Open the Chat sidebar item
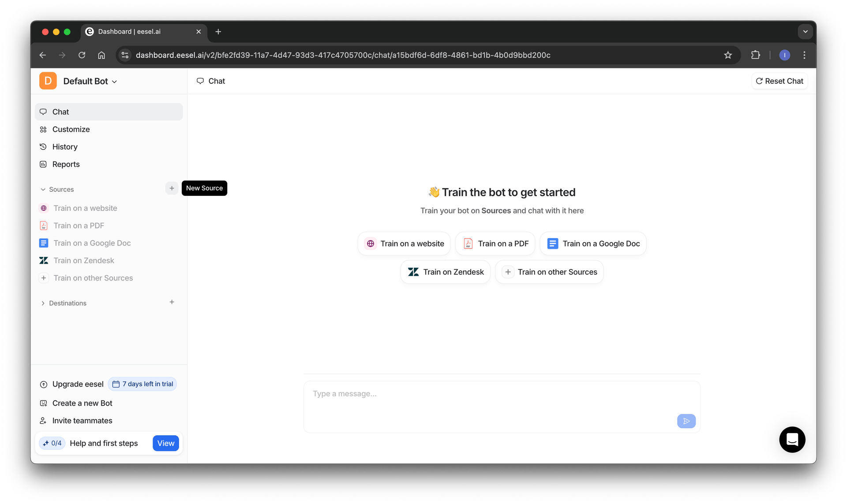The image size is (847, 504). (x=109, y=112)
